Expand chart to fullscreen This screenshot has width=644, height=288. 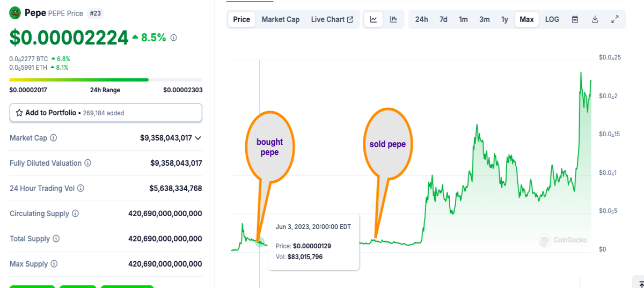pyautogui.click(x=615, y=19)
